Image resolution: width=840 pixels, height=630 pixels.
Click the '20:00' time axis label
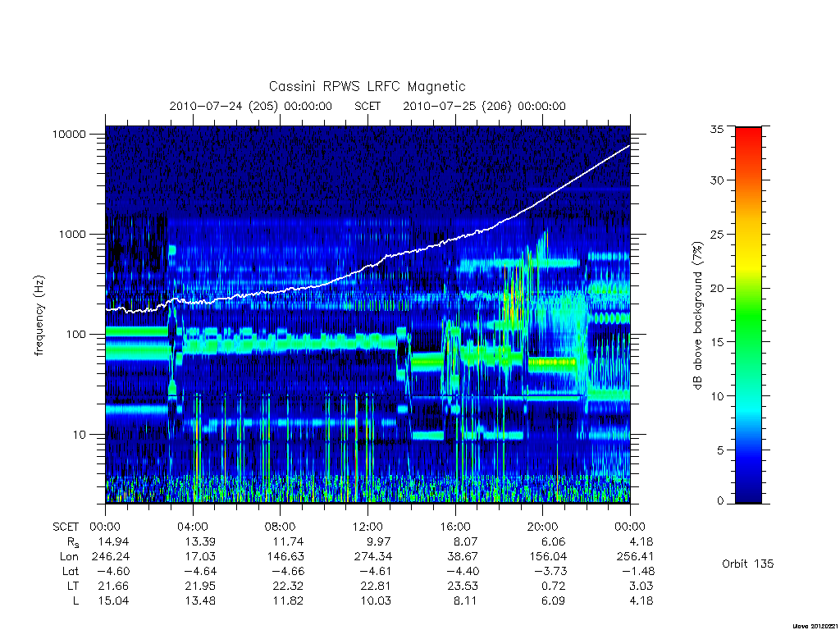[x=542, y=527]
